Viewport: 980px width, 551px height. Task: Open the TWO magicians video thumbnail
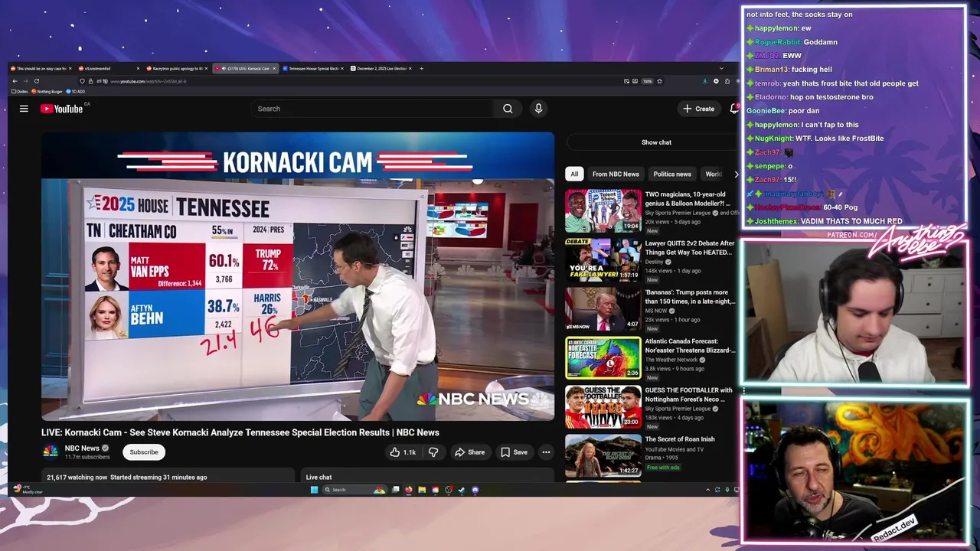point(603,210)
